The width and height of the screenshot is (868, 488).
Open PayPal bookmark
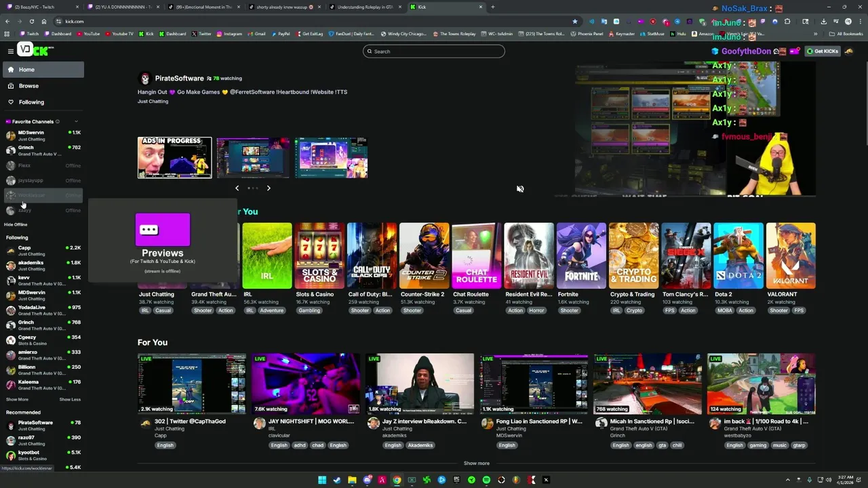point(281,34)
